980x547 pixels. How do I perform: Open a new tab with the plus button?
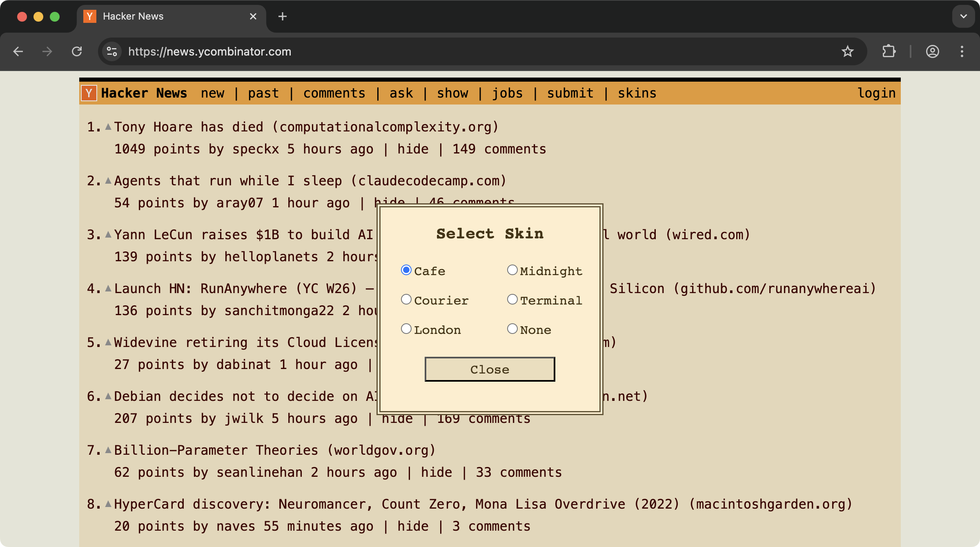282,16
